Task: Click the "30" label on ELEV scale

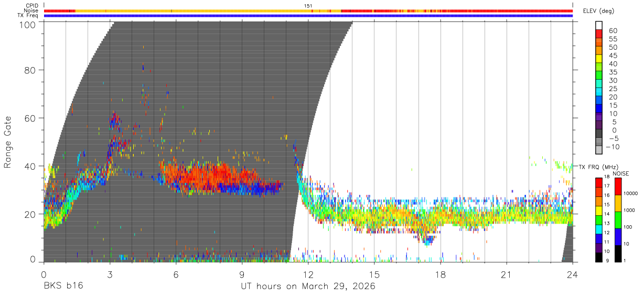Action: 612,80
